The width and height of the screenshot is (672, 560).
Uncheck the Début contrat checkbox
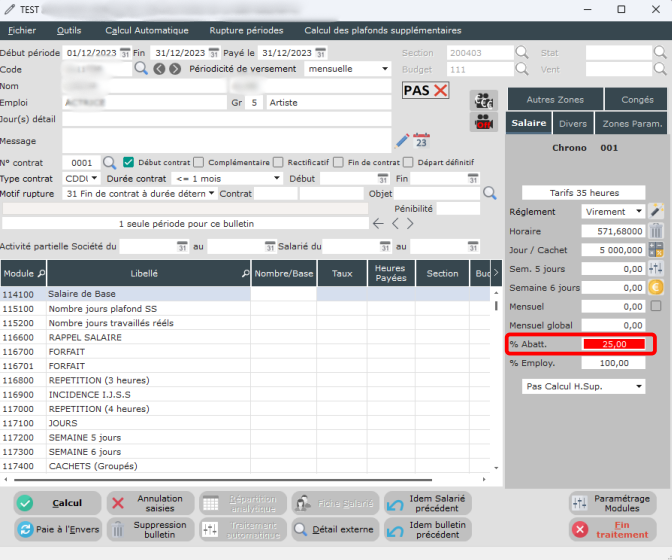click(129, 162)
